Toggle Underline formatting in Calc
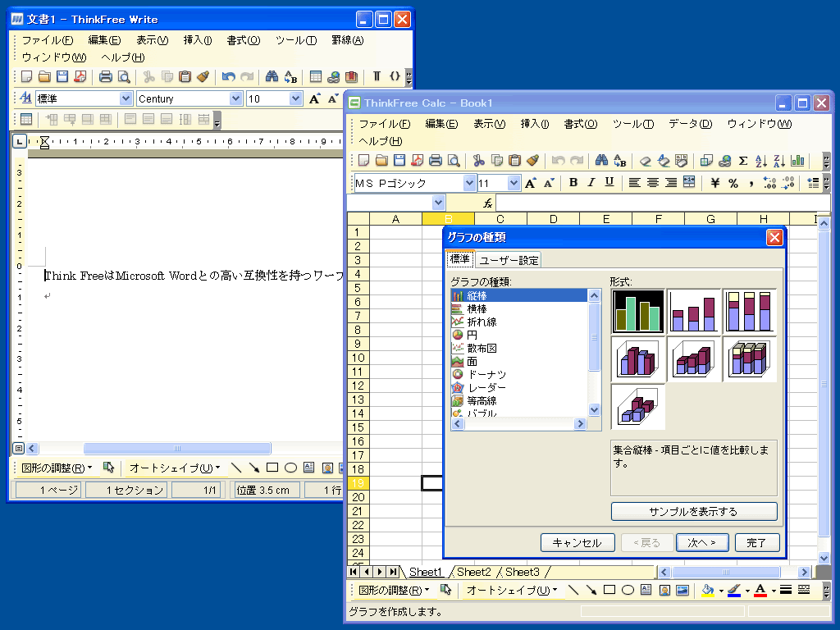Image resolution: width=840 pixels, height=630 pixels. 609,183
